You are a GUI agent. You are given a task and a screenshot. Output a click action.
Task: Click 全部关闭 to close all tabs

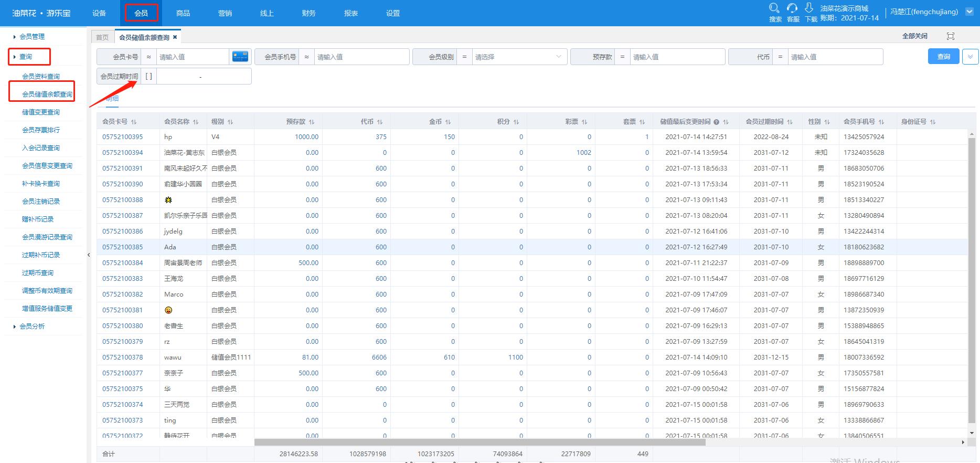tap(914, 36)
